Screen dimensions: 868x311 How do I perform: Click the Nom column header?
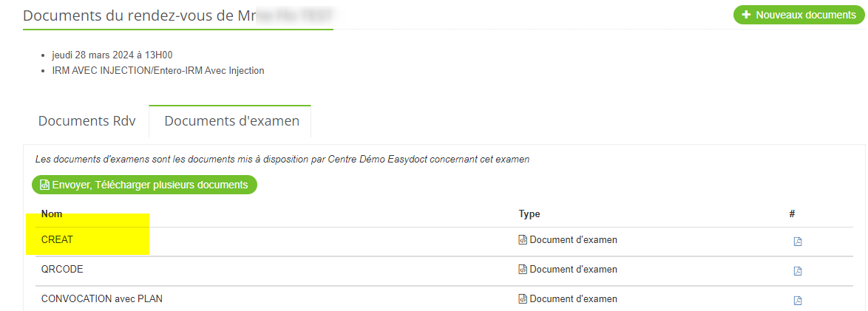(52, 214)
